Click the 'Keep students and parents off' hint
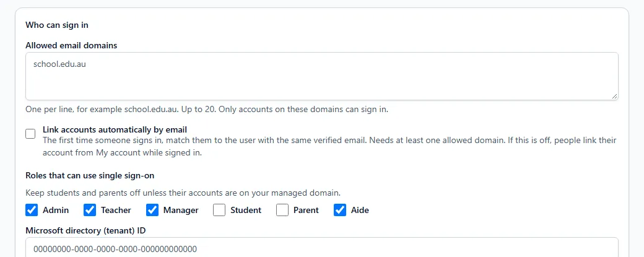This screenshot has height=257, width=644. click(x=183, y=193)
